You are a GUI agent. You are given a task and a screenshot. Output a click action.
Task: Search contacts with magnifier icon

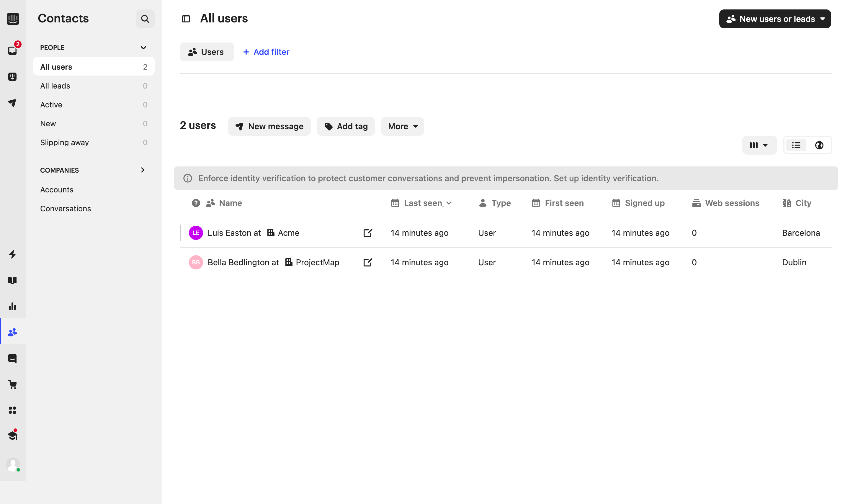[x=145, y=19]
